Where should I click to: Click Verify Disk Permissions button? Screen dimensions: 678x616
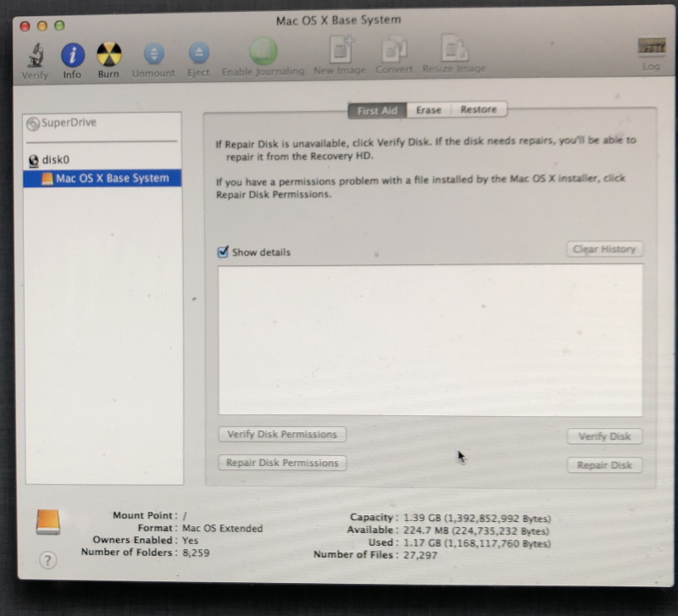tap(282, 434)
